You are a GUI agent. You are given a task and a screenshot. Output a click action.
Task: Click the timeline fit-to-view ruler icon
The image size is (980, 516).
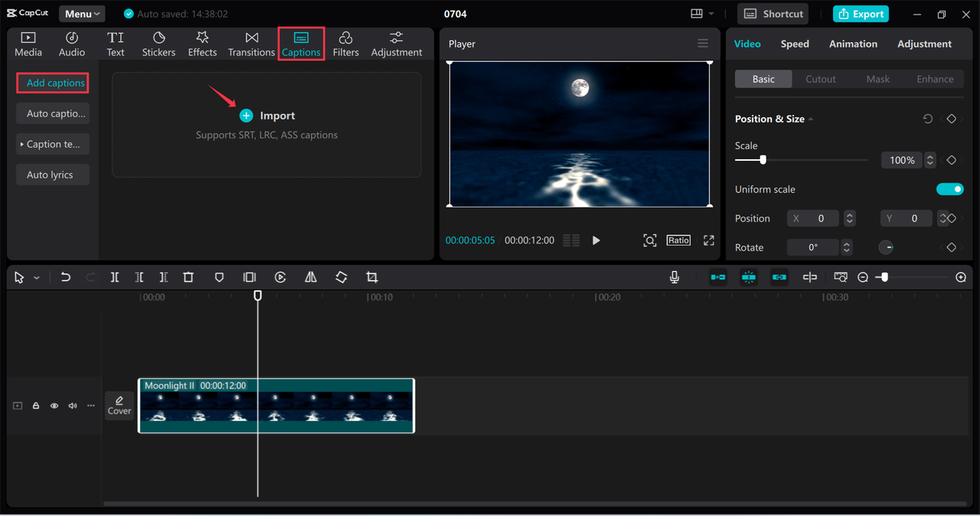coord(841,277)
